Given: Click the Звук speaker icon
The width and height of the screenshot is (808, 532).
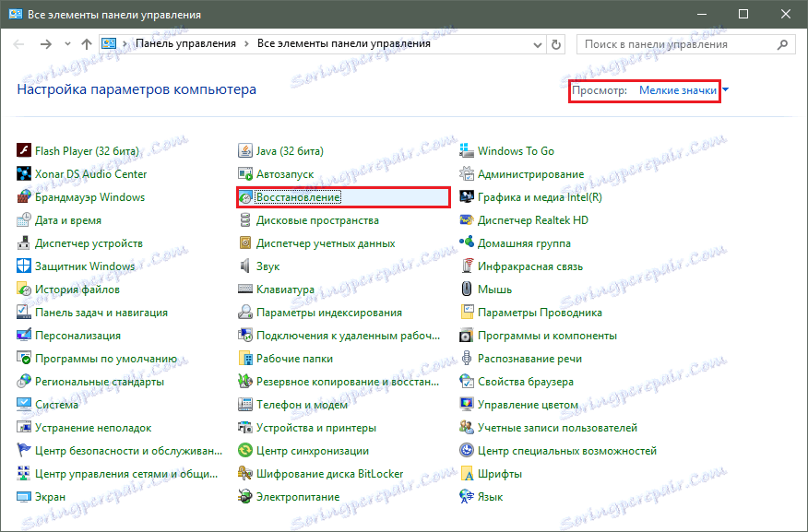Looking at the screenshot, I should pyautogui.click(x=245, y=266).
